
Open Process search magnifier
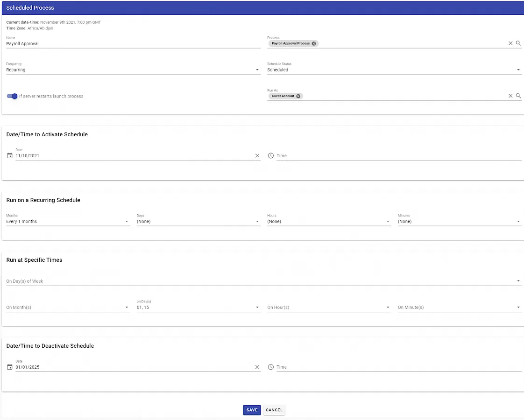click(518, 43)
